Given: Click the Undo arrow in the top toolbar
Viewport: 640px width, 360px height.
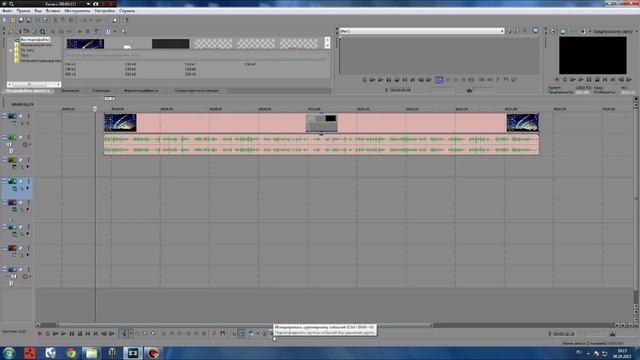Looking at the screenshot, I should point(84,20).
